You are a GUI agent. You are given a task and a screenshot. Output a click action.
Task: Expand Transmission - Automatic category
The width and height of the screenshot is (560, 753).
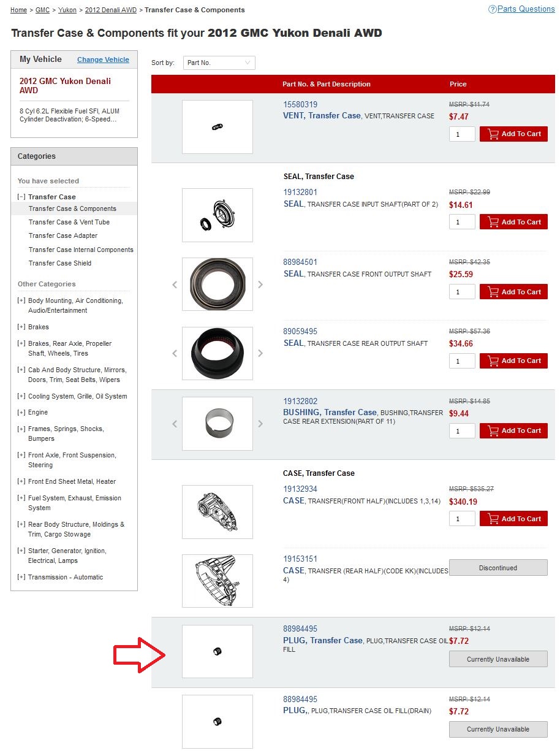[x=21, y=577]
